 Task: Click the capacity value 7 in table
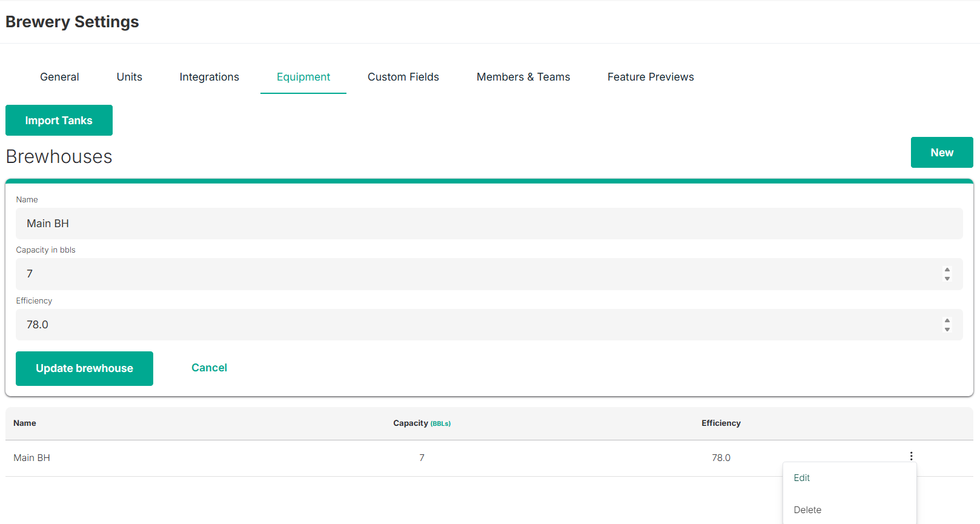click(422, 458)
